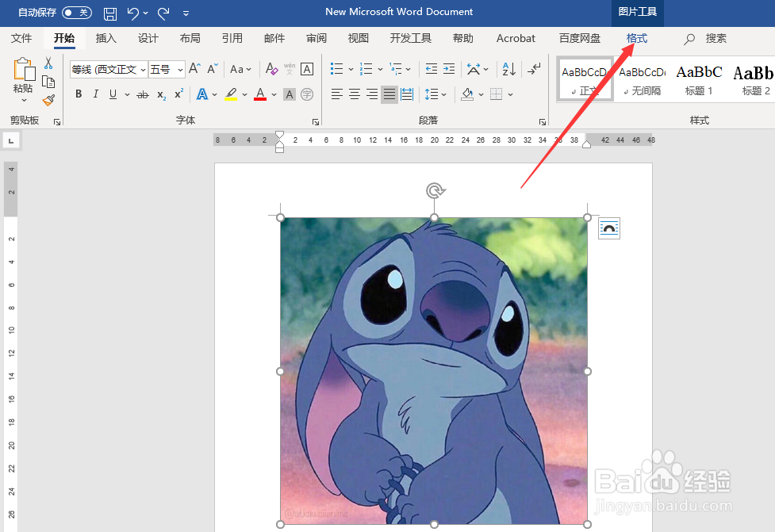Click the 搜索 search box
The image size is (775, 532).
click(705, 39)
